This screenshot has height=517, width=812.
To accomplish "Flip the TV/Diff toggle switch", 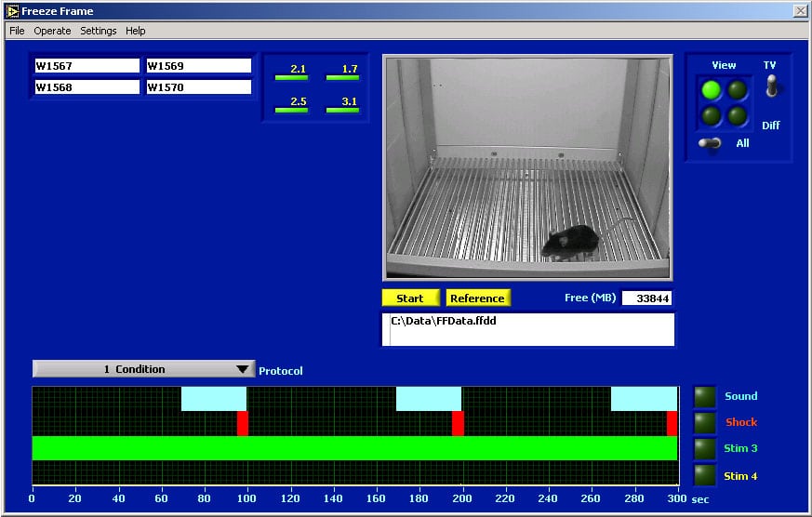I will pos(771,88).
